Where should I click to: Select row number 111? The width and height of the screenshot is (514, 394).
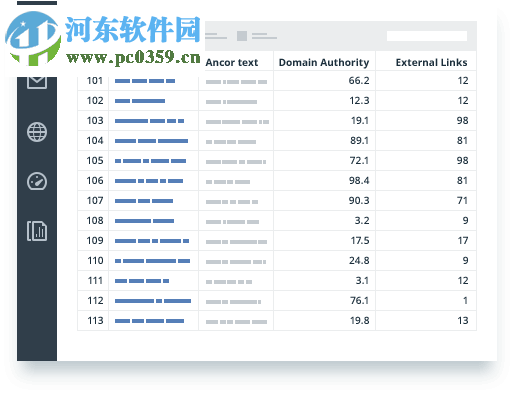95,281
